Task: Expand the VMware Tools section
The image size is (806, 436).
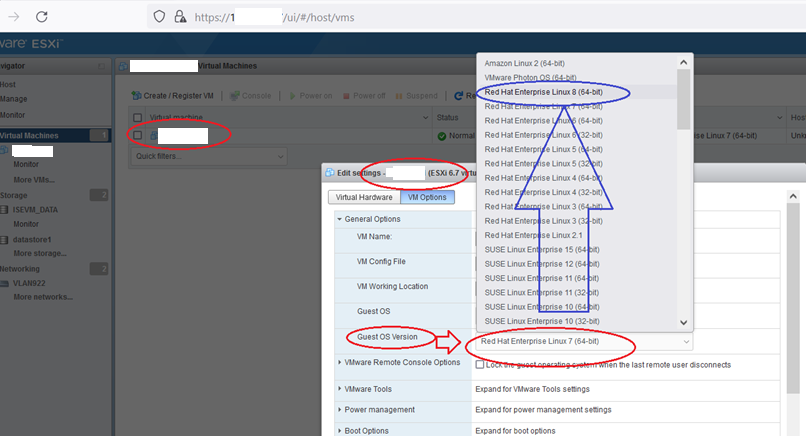Action: click(339, 389)
